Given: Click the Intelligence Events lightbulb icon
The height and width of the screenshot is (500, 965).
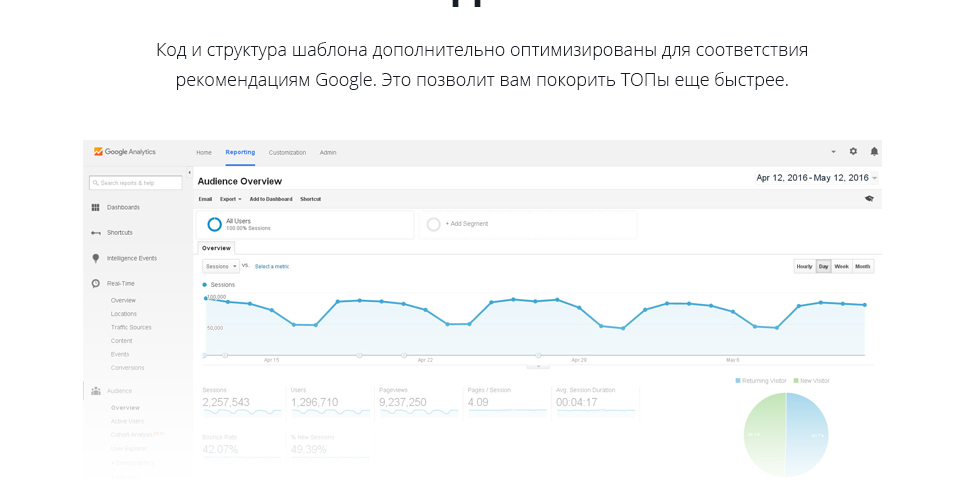Looking at the screenshot, I should 95,258.
